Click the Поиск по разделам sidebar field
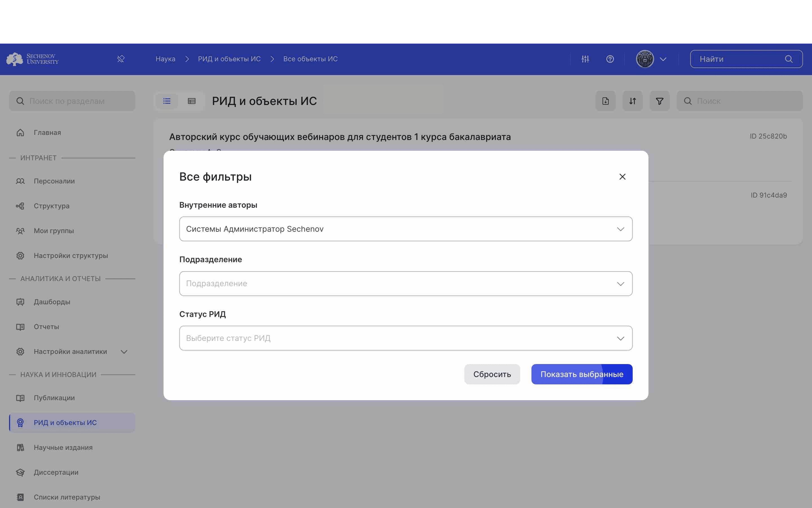The width and height of the screenshot is (812, 508). click(72, 101)
